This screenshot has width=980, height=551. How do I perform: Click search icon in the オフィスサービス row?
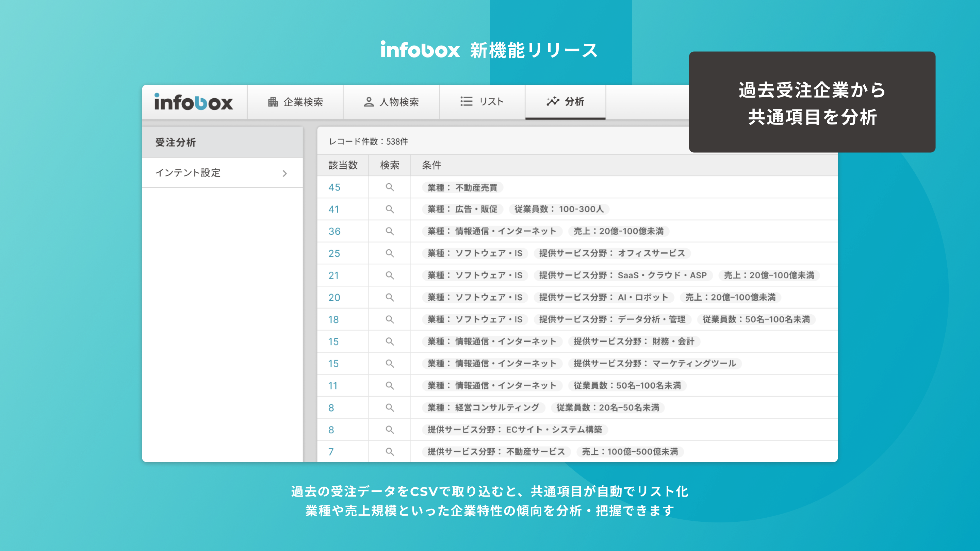tap(390, 253)
